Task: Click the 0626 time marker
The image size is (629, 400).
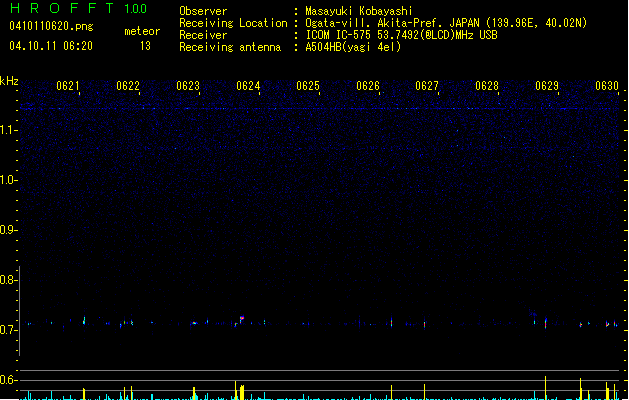Action: (x=368, y=86)
